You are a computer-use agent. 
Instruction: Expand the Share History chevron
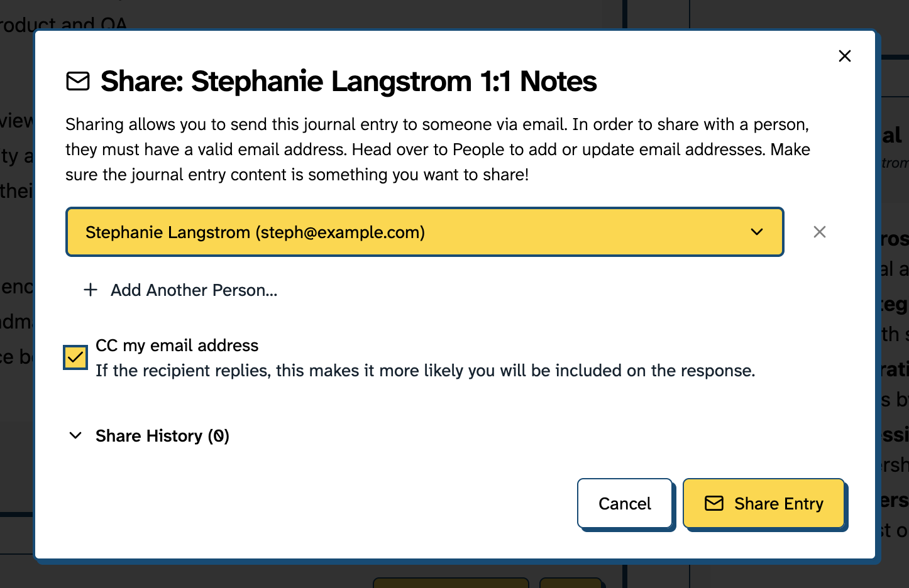point(75,435)
